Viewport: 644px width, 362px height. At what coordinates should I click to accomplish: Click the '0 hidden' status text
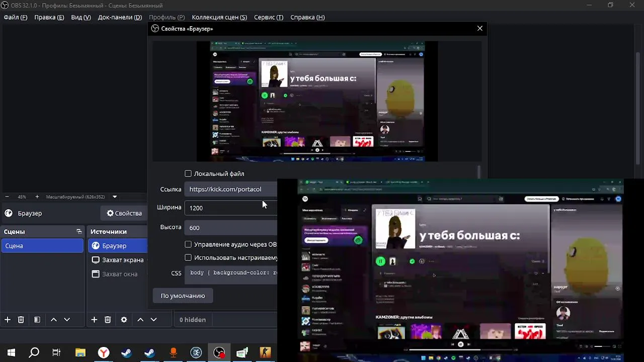pyautogui.click(x=192, y=320)
